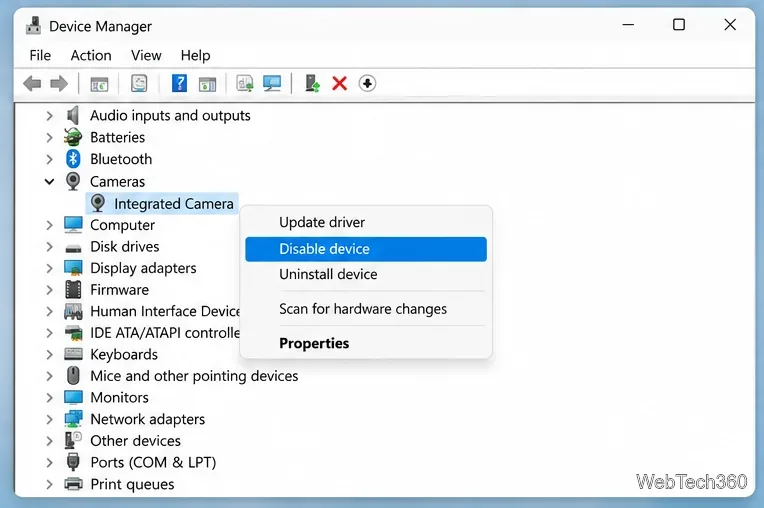Go forward with the toolbar right arrow
The image size is (764, 508).
click(x=59, y=83)
